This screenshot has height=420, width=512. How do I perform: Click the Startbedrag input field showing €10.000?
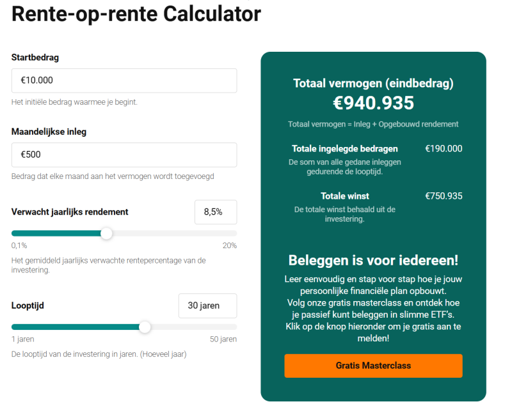click(124, 81)
